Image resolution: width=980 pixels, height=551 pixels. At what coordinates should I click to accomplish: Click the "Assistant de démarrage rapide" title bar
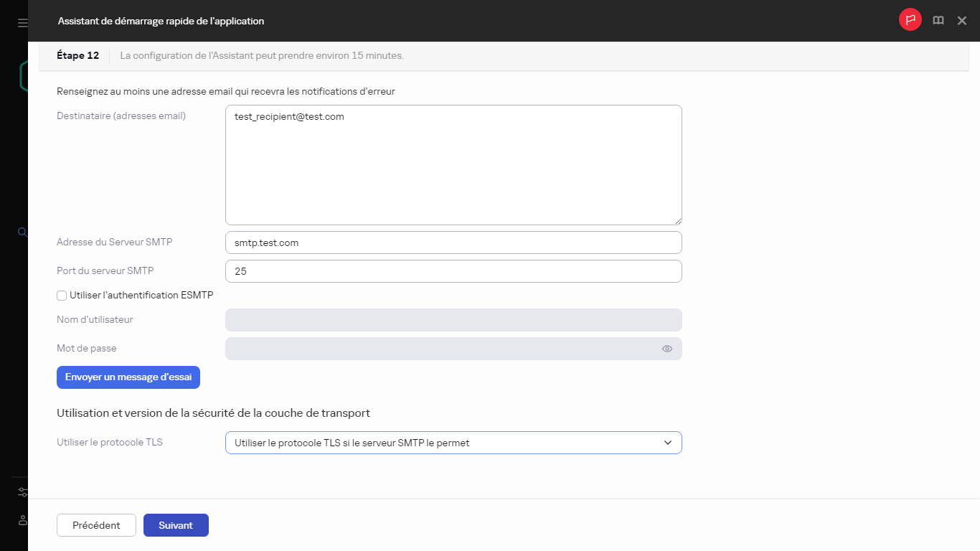point(161,21)
